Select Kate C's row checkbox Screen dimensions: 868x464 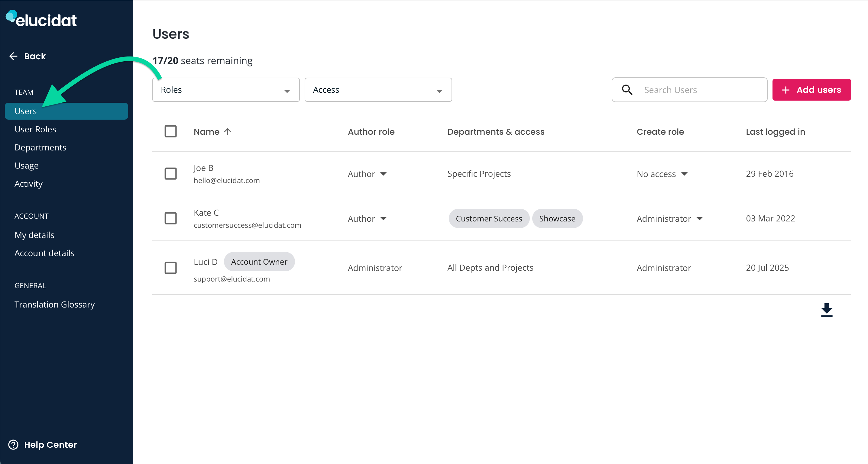(170, 218)
